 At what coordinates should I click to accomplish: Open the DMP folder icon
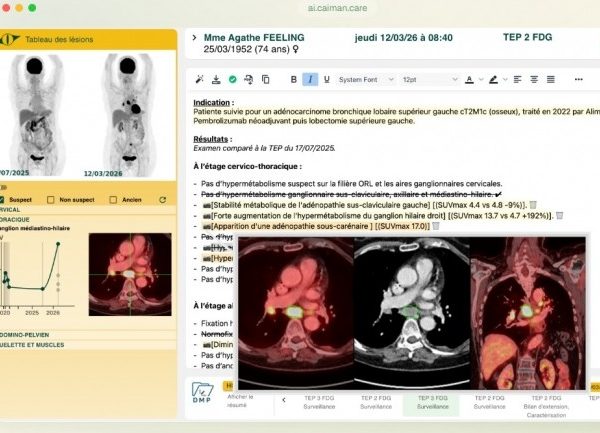coord(202,392)
